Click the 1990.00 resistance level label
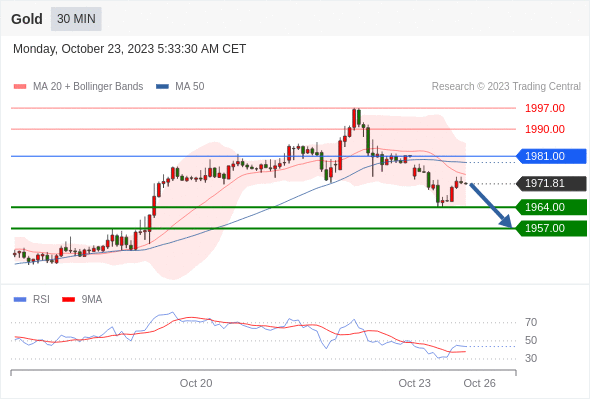 [545, 129]
